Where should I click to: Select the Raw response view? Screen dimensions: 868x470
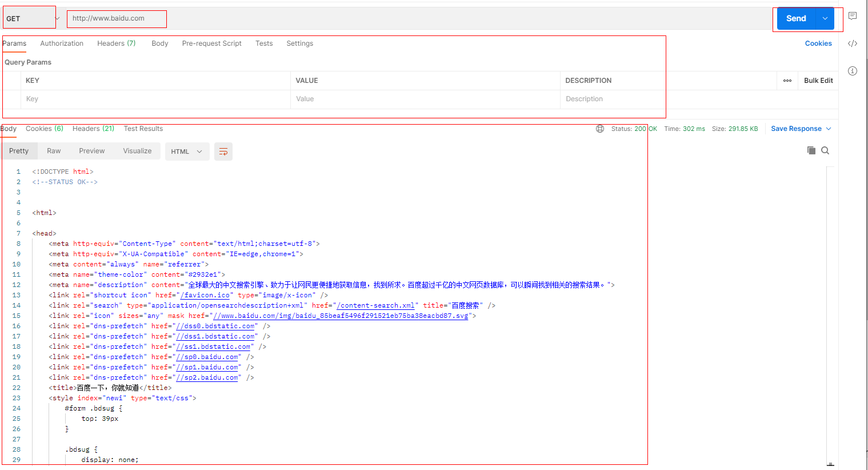tap(54, 151)
